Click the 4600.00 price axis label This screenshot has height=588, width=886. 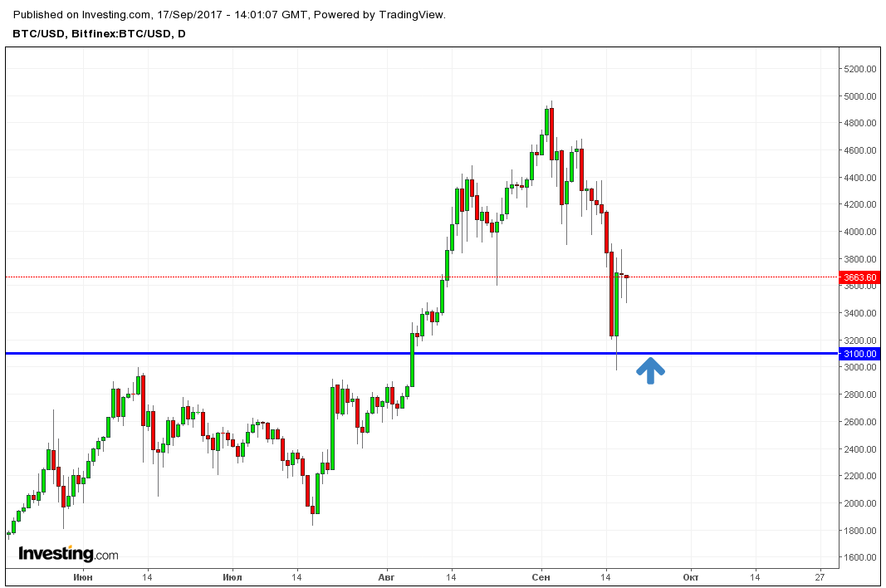[860, 150]
